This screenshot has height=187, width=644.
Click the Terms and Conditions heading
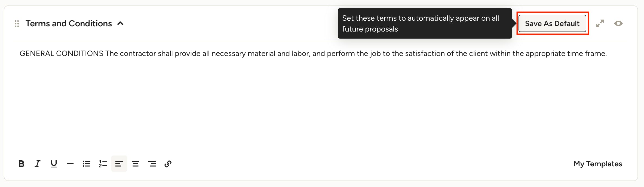click(x=69, y=24)
